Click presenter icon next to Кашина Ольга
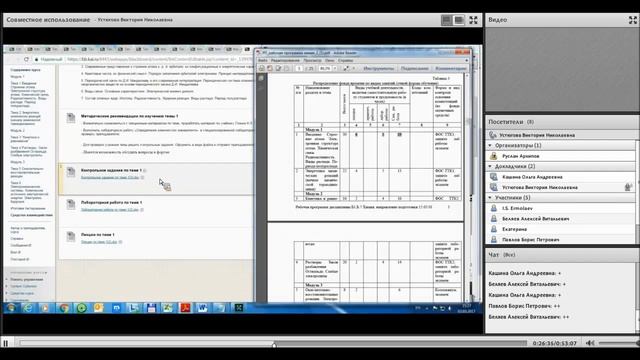The width and height of the screenshot is (640, 360). [x=493, y=177]
